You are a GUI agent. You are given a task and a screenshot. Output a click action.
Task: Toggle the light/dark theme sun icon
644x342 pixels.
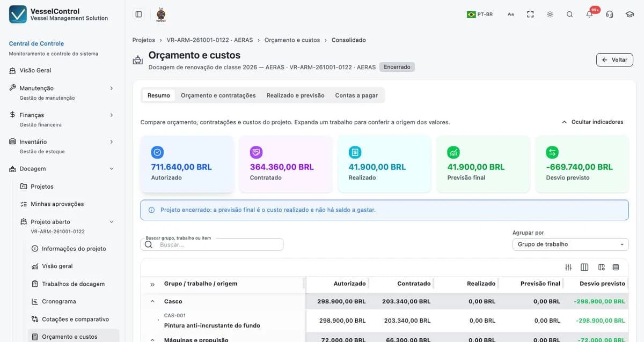point(550,14)
